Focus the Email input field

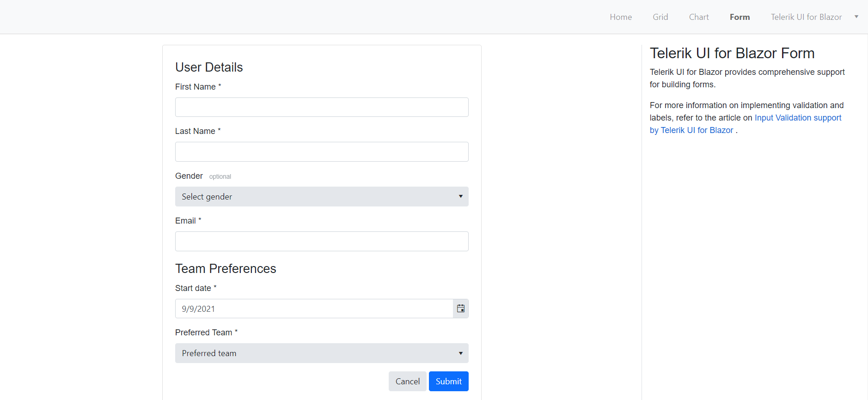322,241
